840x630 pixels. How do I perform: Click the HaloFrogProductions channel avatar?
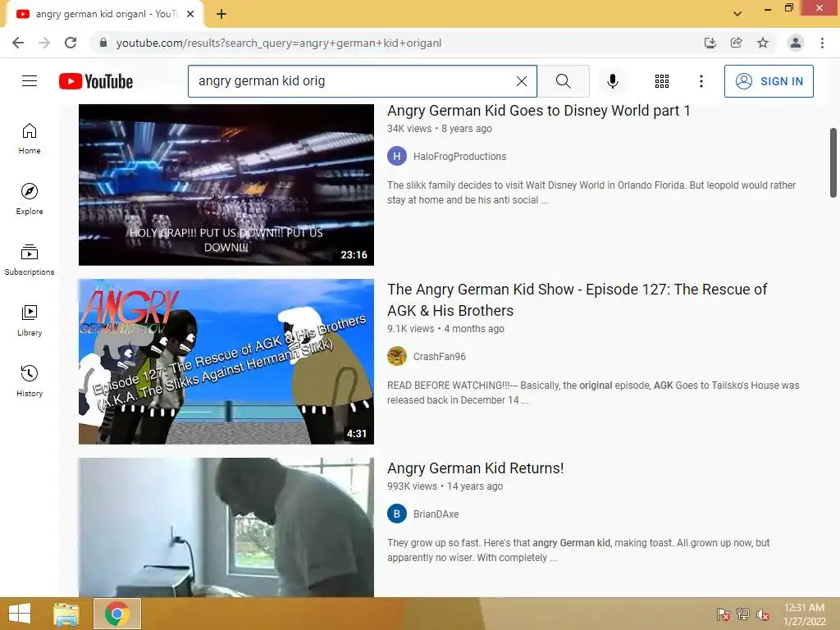click(397, 157)
